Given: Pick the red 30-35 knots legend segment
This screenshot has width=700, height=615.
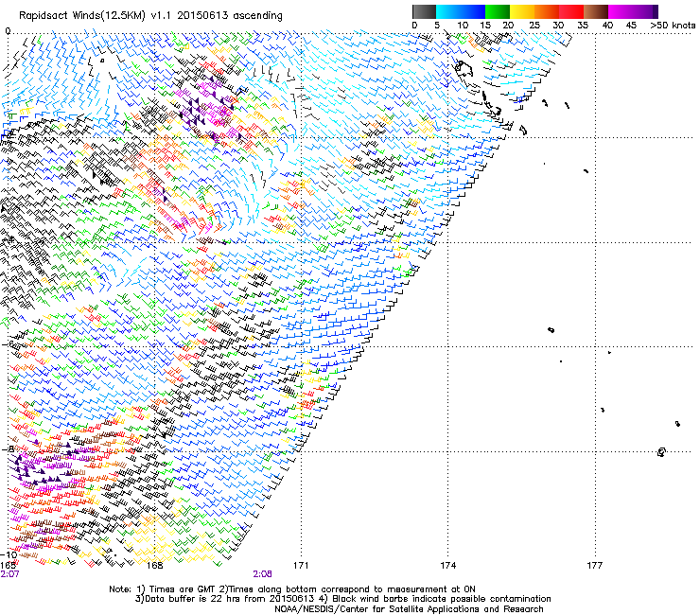Looking at the screenshot, I should click(x=571, y=11).
